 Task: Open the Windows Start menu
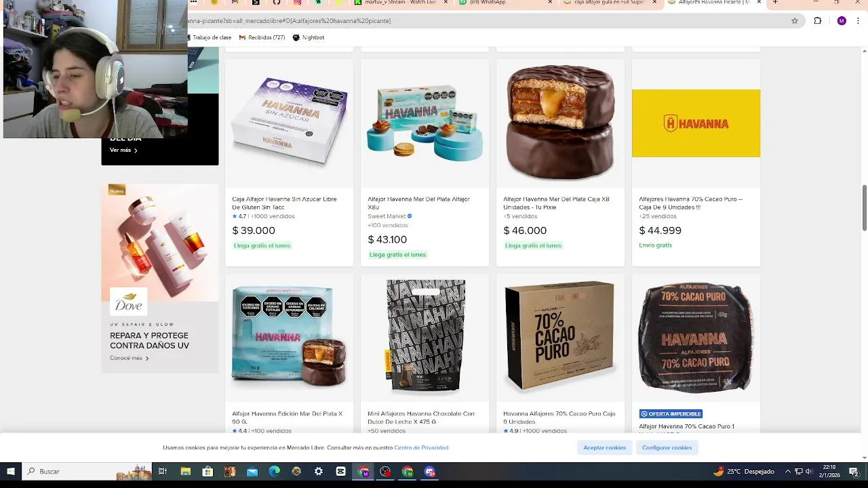click(x=11, y=472)
